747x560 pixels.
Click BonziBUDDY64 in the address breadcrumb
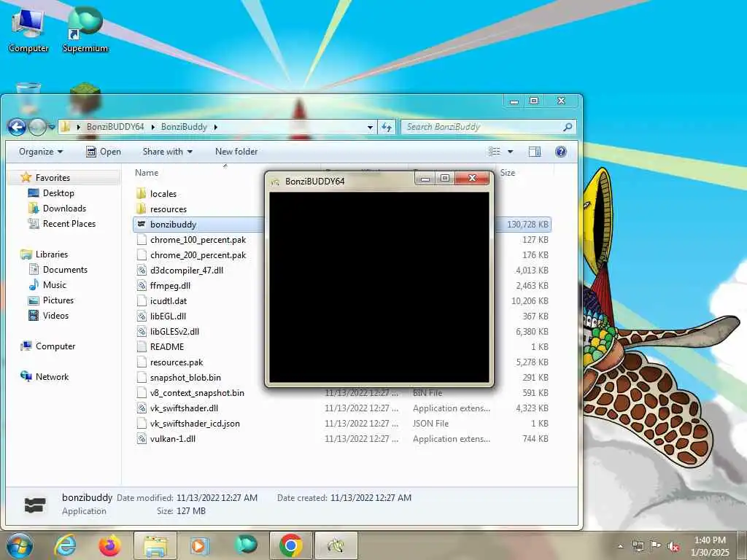coord(115,127)
